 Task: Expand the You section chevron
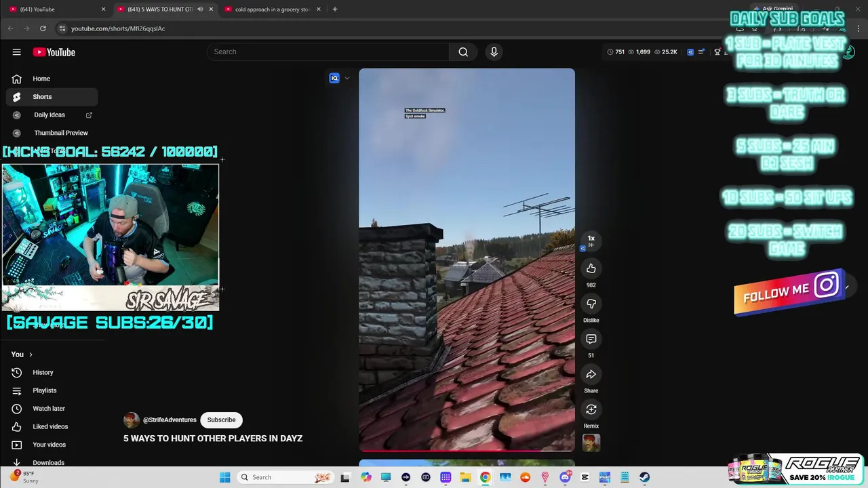coord(31,354)
